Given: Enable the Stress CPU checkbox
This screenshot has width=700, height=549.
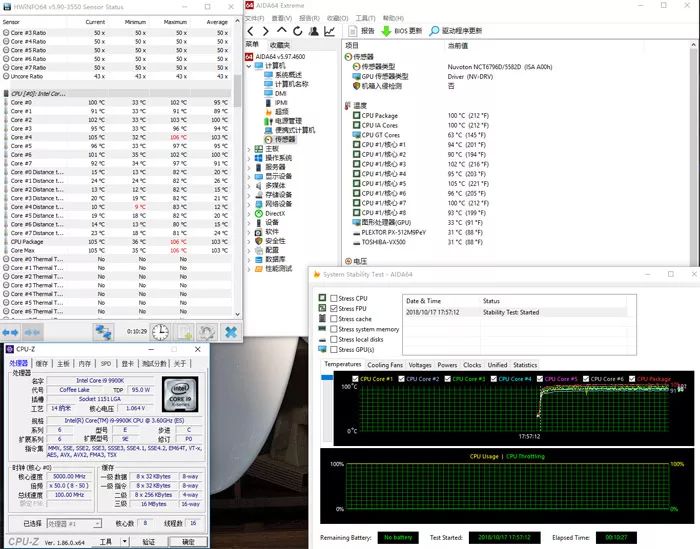Looking at the screenshot, I should tap(333, 298).
